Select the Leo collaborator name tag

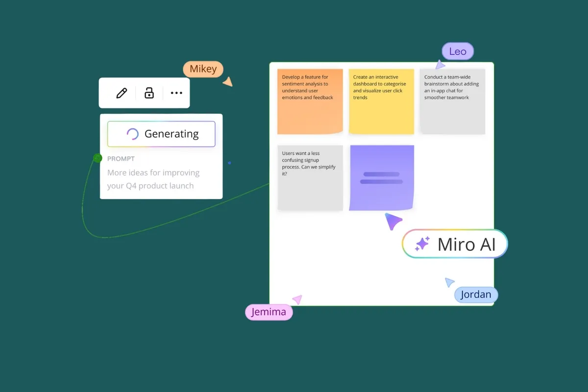457,51
